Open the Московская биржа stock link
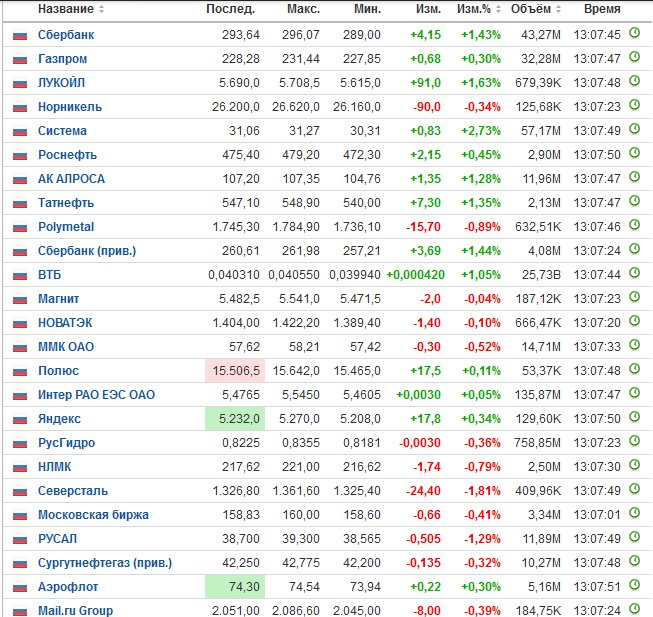Viewport: 653px width, 617px height. [x=93, y=515]
